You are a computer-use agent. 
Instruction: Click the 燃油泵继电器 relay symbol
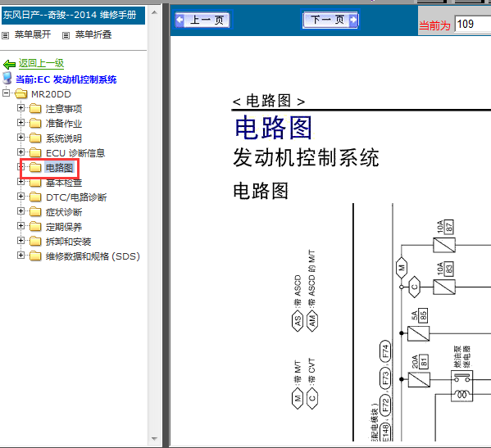[x=461, y=386]
